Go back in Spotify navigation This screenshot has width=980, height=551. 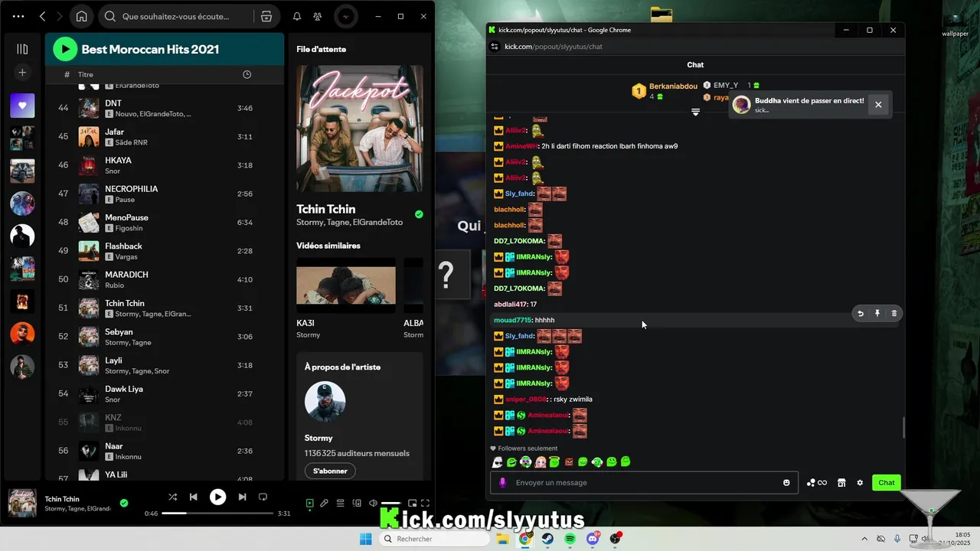[x=43, y=16]
